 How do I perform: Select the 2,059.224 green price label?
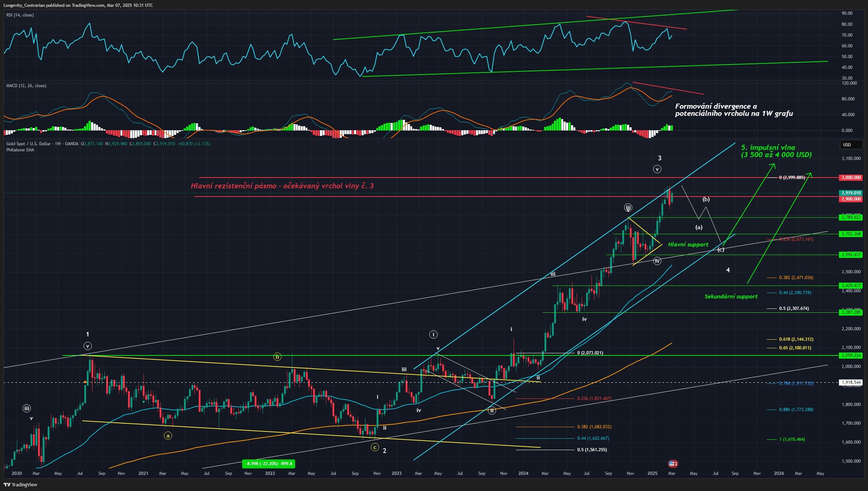point(850,355)
